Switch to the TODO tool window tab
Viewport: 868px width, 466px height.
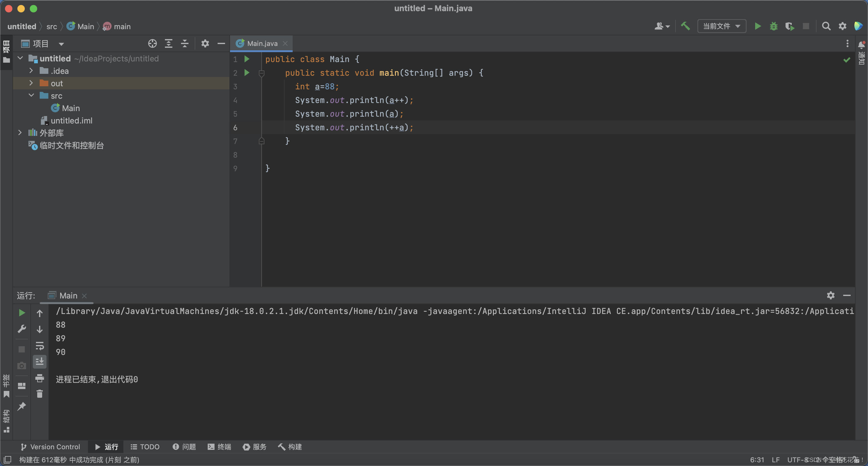pyautogui.click(x=145, y=447)
